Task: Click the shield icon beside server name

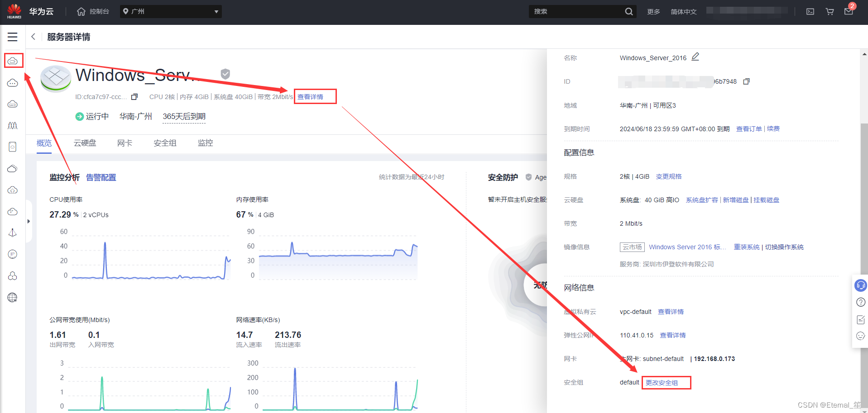Action: [x=225, y=74]
